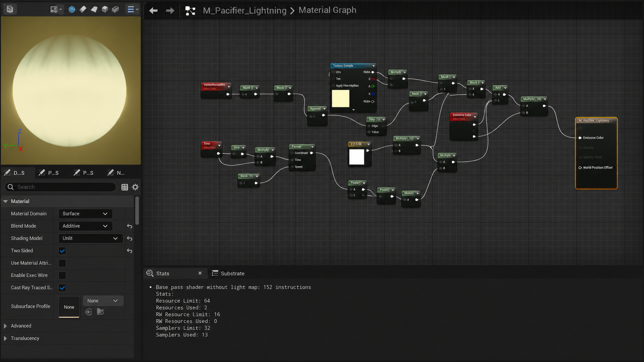
Task: Select the sphere preview mesh
Action: [x=72, y=9]
